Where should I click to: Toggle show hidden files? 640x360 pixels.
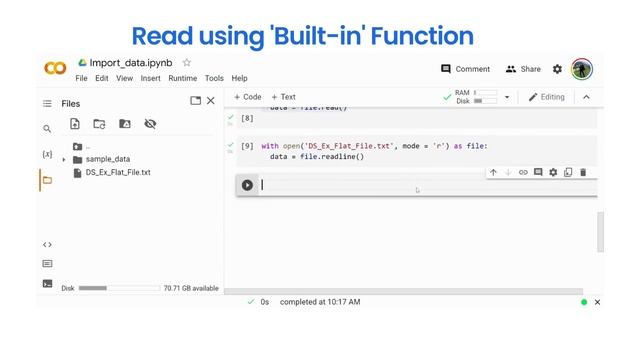150,124
